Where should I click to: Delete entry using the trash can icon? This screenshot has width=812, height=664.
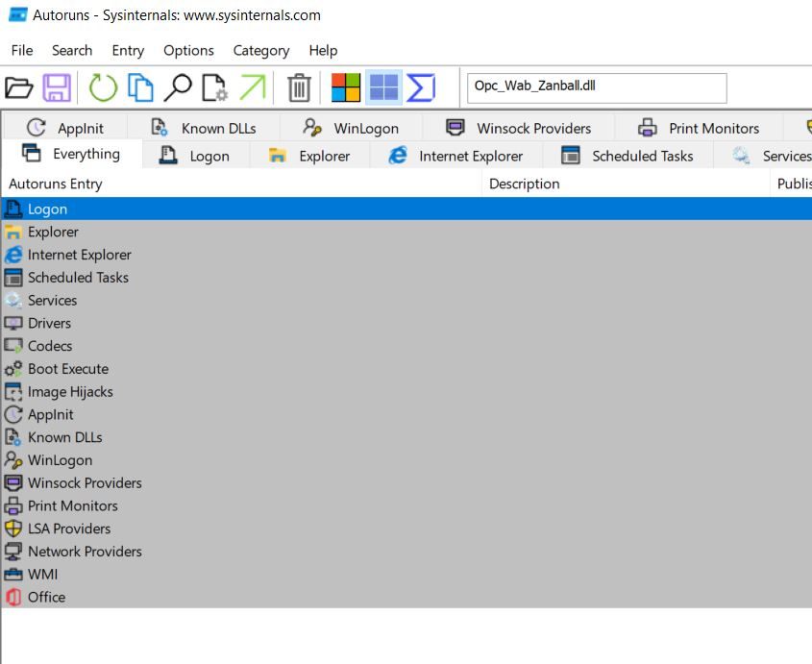tap(299, 87)
